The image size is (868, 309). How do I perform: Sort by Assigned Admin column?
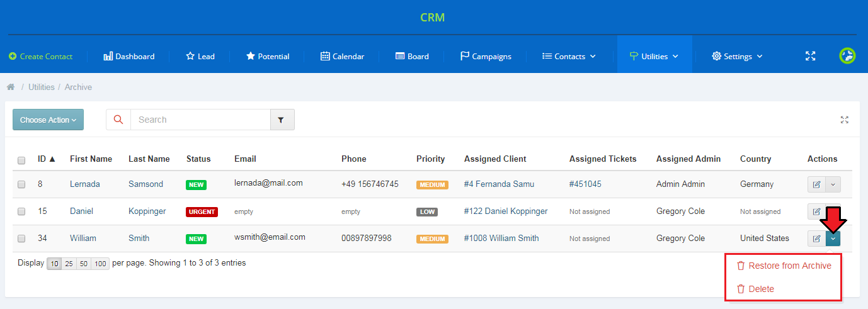pos(688,159)
